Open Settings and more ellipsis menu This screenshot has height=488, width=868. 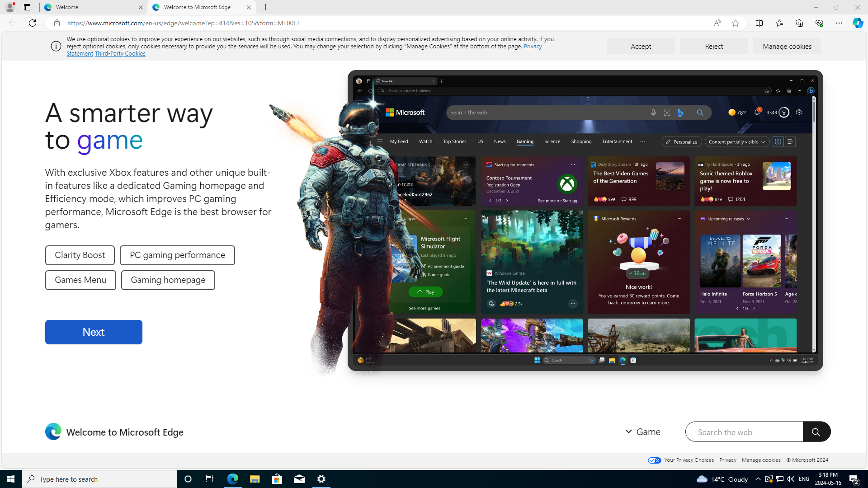pos(839,23)
